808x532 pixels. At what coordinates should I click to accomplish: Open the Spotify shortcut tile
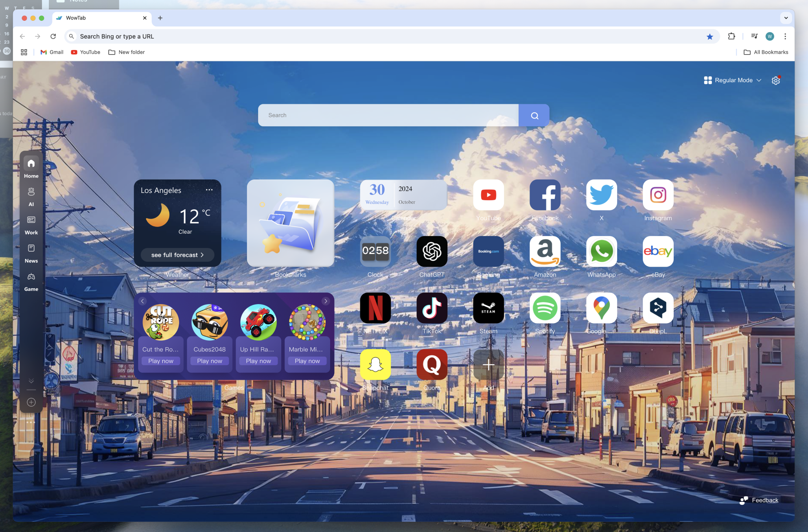coord(545,308)
